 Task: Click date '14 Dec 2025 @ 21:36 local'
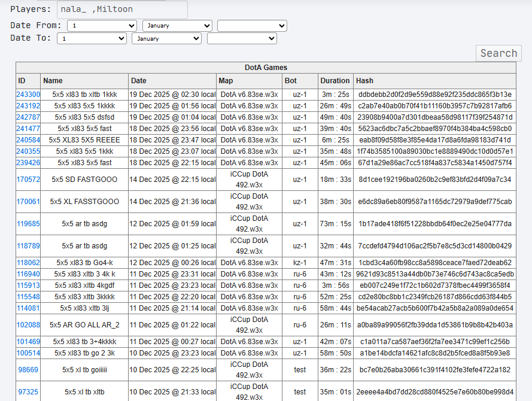(x=172, y=202)
